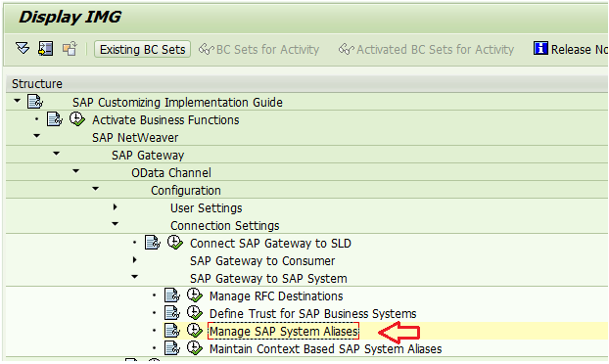This screenshot has height=364, width=609.
Task: Collapse the SAP NetWeaver node
Action: coord(37,136)
